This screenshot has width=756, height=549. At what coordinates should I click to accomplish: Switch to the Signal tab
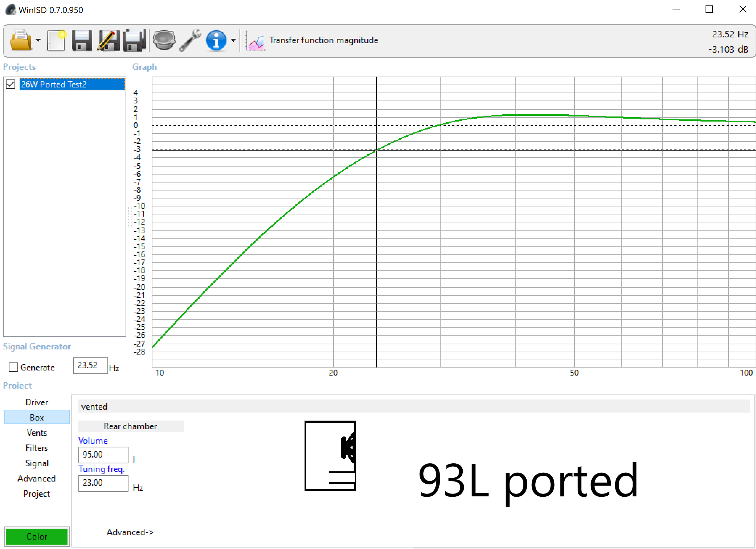point(37,463)
